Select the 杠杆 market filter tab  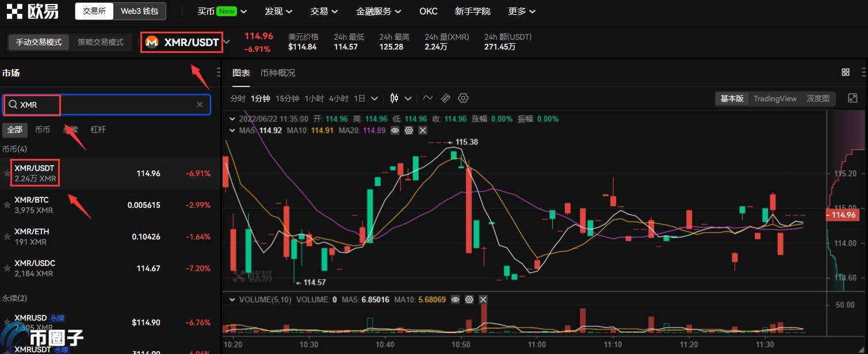[x=98, y=130]
